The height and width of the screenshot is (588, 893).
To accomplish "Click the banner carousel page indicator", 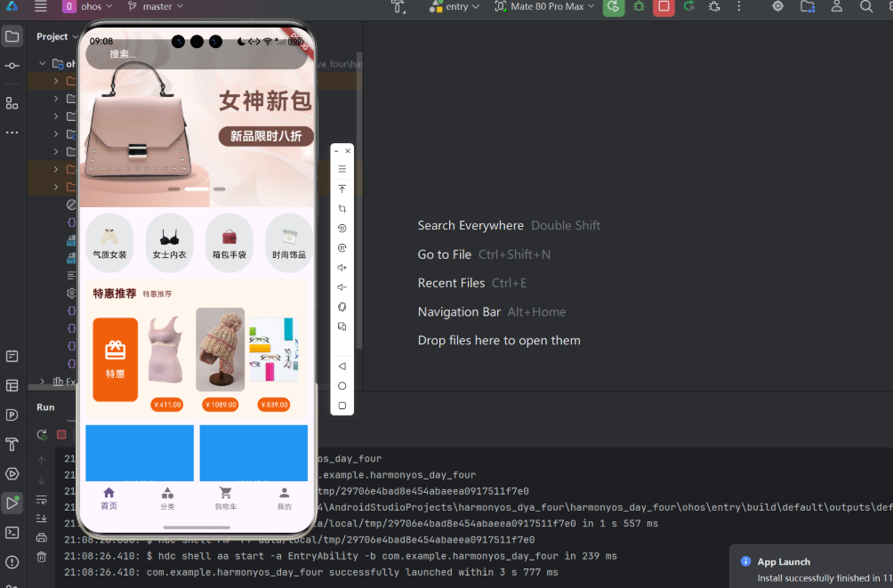I will tap(197, 189).
